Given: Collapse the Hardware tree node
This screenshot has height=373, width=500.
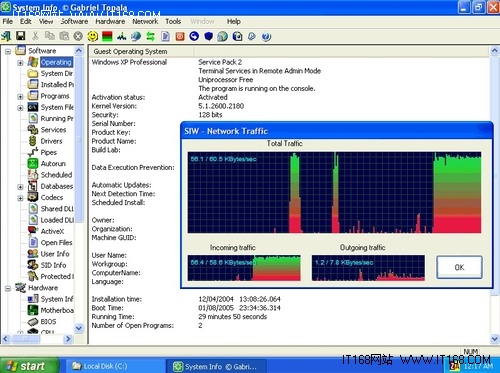Looking at the screenshot, I should (8, 288).
